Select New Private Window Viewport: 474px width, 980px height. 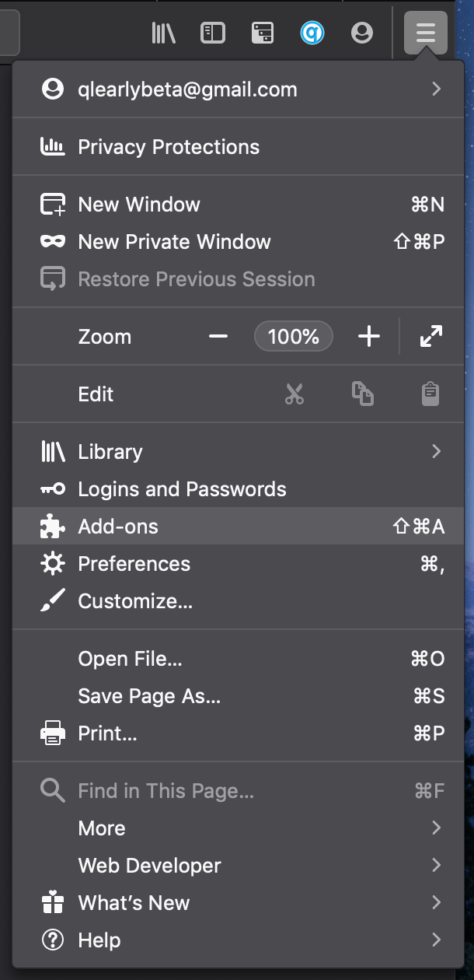click(x=239, y=242)
